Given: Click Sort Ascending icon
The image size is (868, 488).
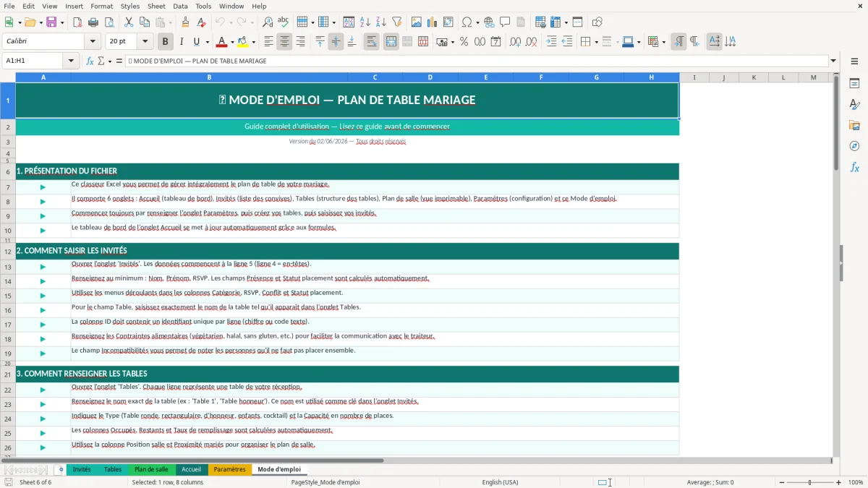Looking at the screenshot, I should tap(365, 22).
